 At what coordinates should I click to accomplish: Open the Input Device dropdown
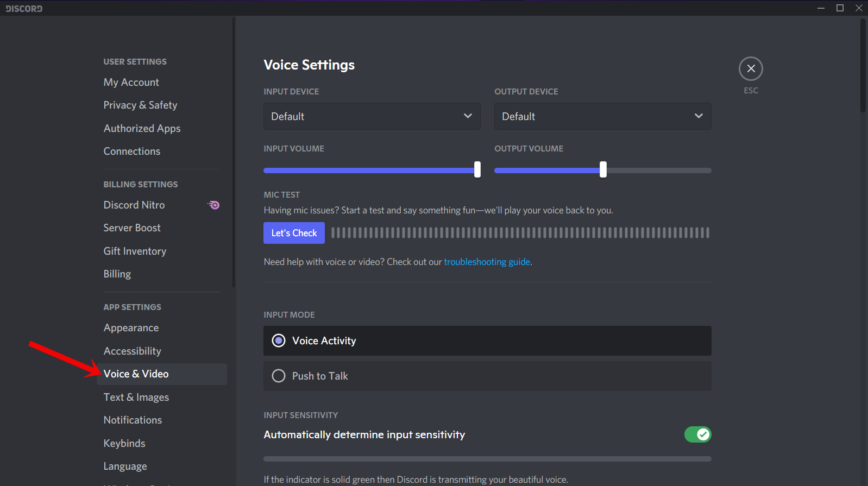coord(372,116)
